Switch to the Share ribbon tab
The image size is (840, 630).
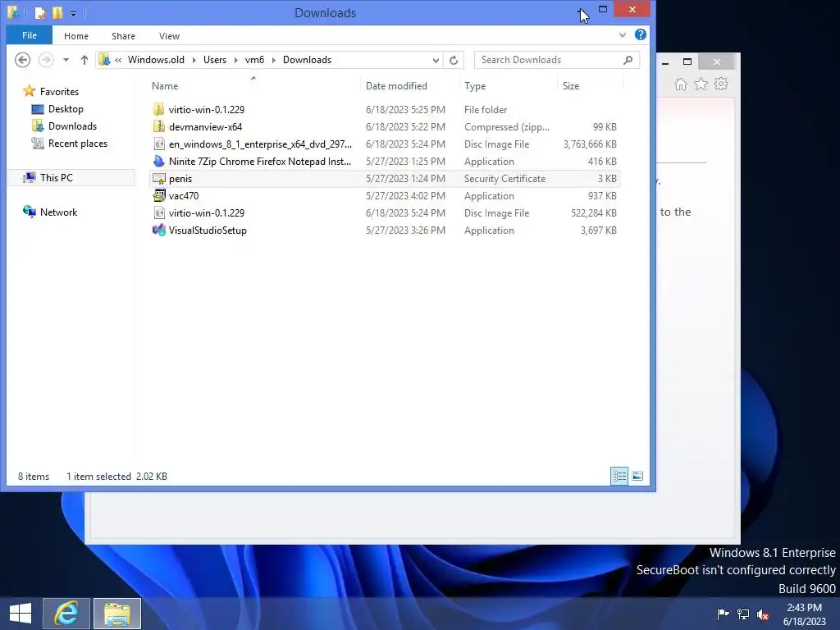point(123,36)
